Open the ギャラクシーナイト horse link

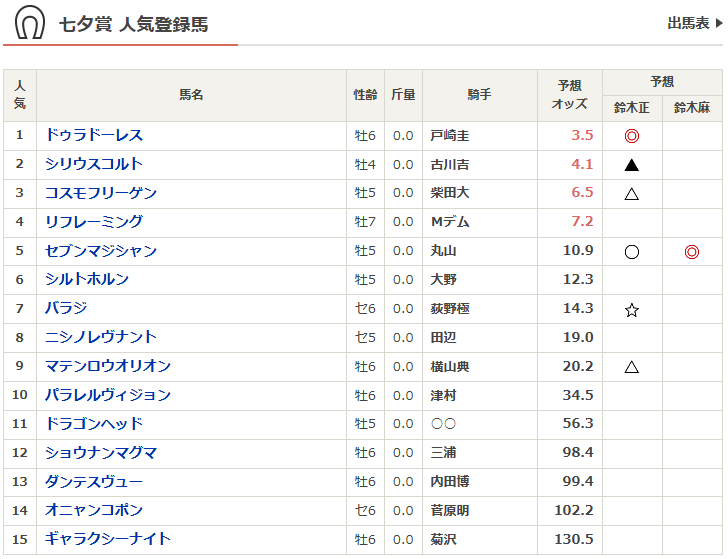(108, 539)
